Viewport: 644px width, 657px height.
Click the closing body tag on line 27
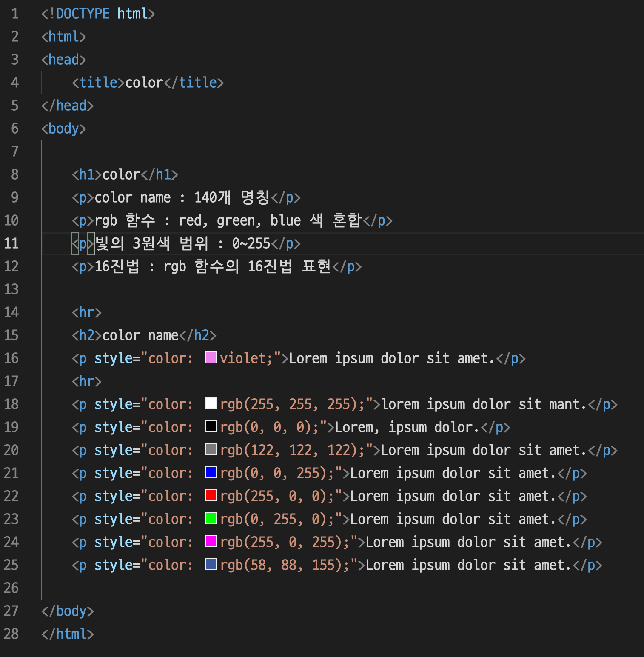(x=68, y=611)
